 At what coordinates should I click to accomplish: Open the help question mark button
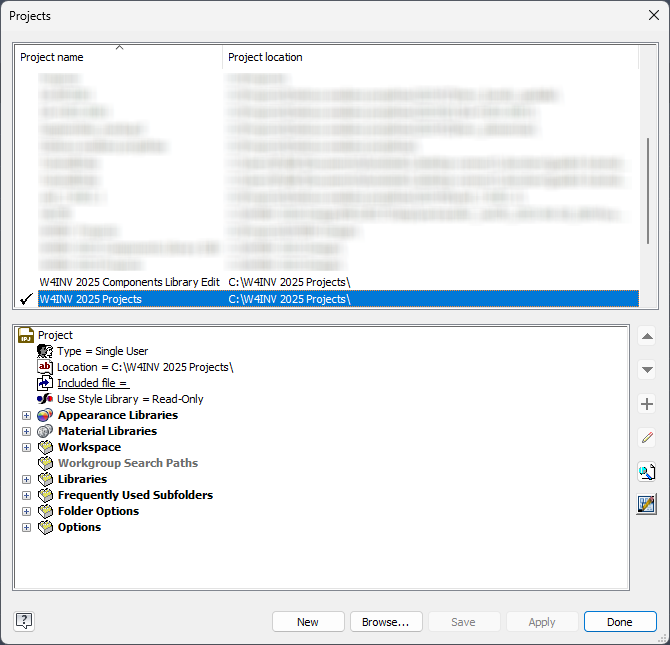[x=24, y=621]
